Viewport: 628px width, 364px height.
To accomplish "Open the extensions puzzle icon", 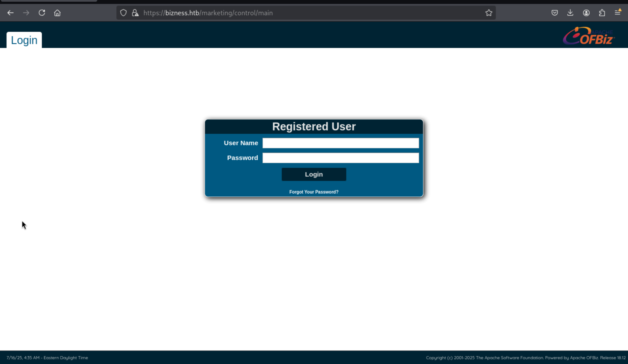I will coord(602,13).
